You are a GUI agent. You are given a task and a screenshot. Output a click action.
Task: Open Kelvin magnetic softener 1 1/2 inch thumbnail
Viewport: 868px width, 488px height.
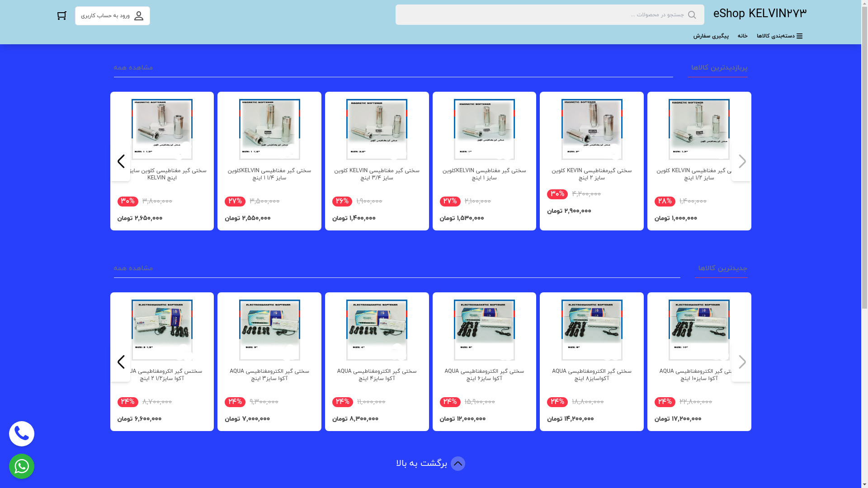(162, 129)
